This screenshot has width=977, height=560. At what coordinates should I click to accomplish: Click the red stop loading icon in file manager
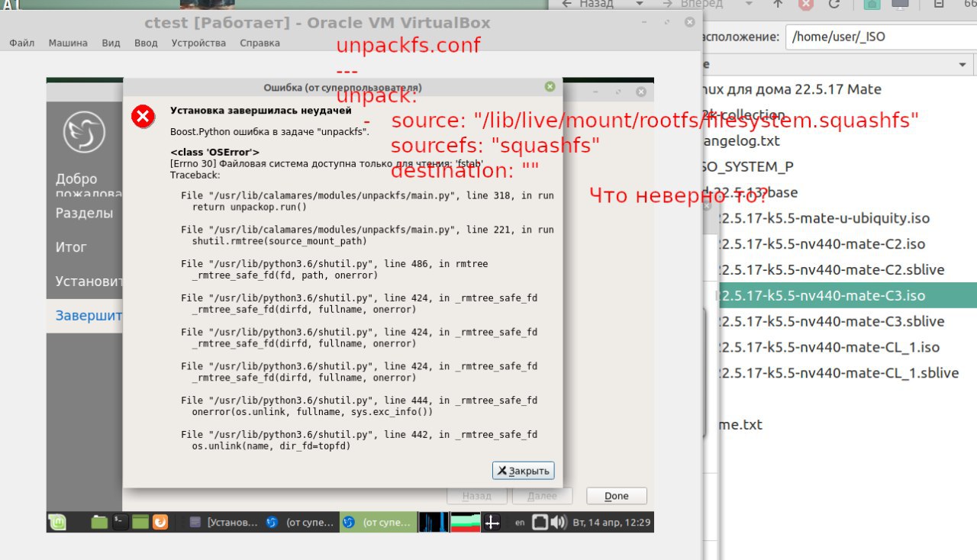point(806,4)
